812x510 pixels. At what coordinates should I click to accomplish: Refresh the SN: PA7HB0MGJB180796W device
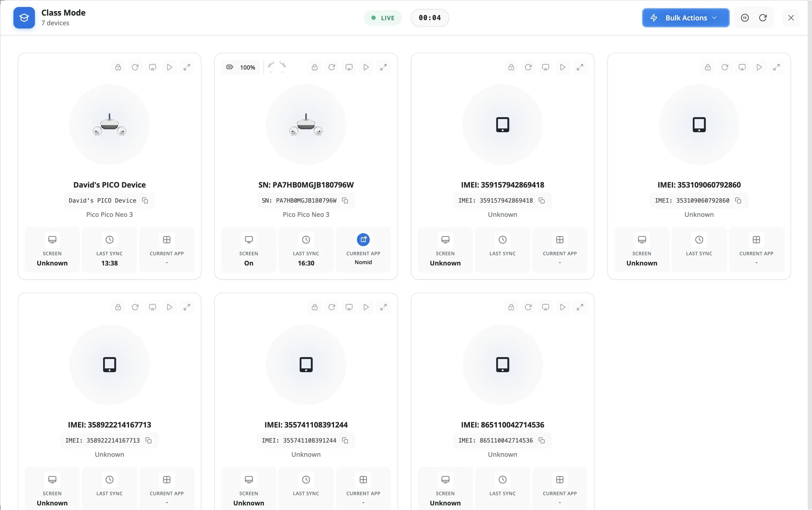click(x=332, y=67)
